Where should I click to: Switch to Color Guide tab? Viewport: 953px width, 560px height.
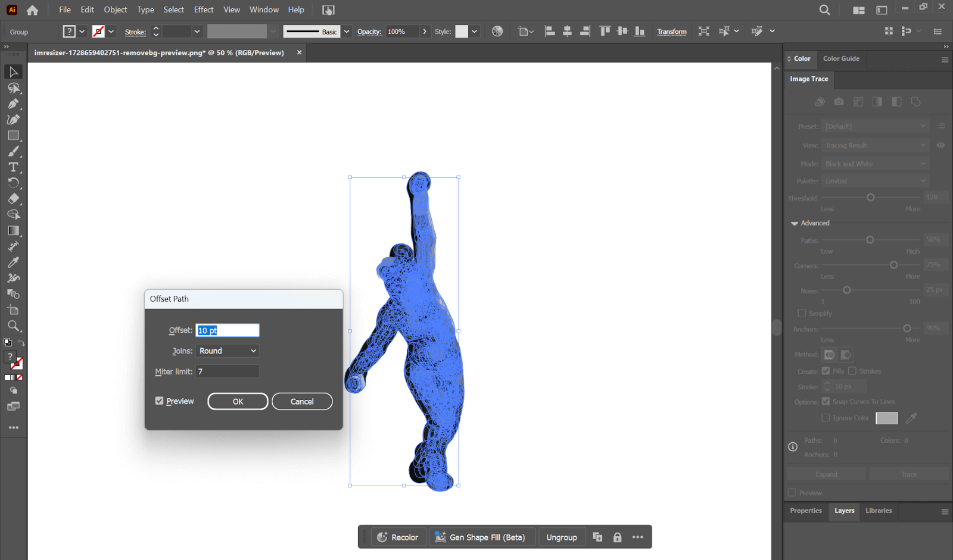click(x=841, y=59)
